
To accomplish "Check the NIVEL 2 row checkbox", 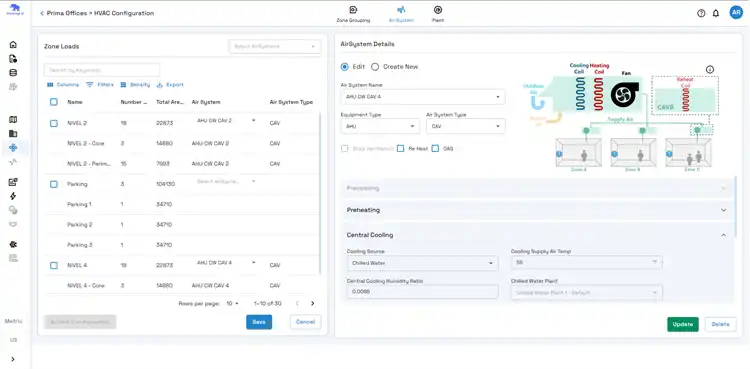I will tap(54, 123).
